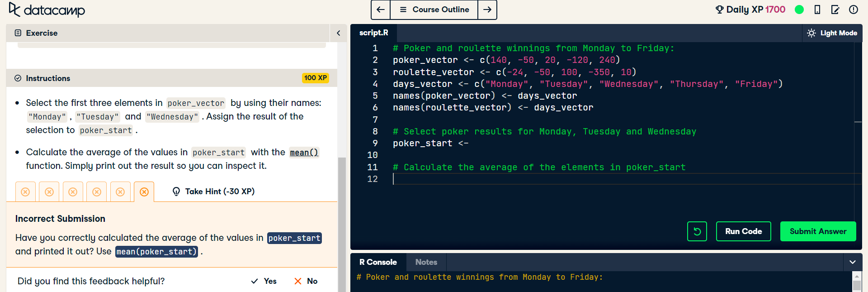Go to next exercise arrow
The height and width of the screenshot is (292, 868).
tap(487, 10)
